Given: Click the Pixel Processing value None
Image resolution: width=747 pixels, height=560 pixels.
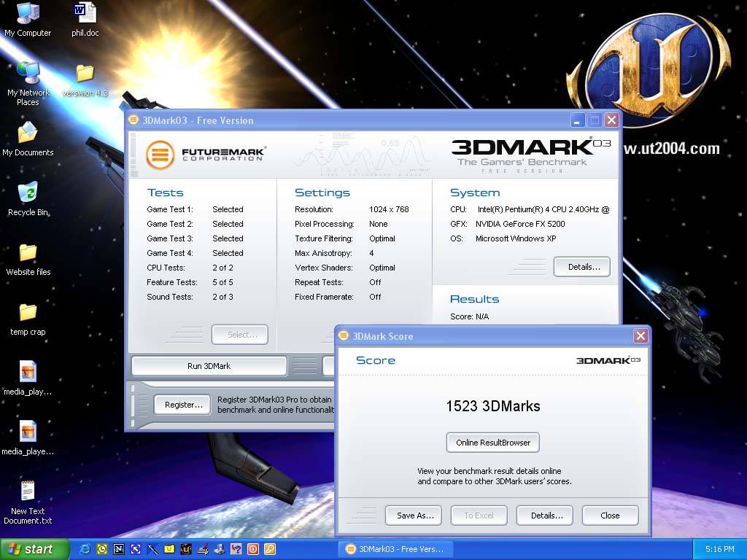Looking at the screenshot, I should tap(379, 224).
